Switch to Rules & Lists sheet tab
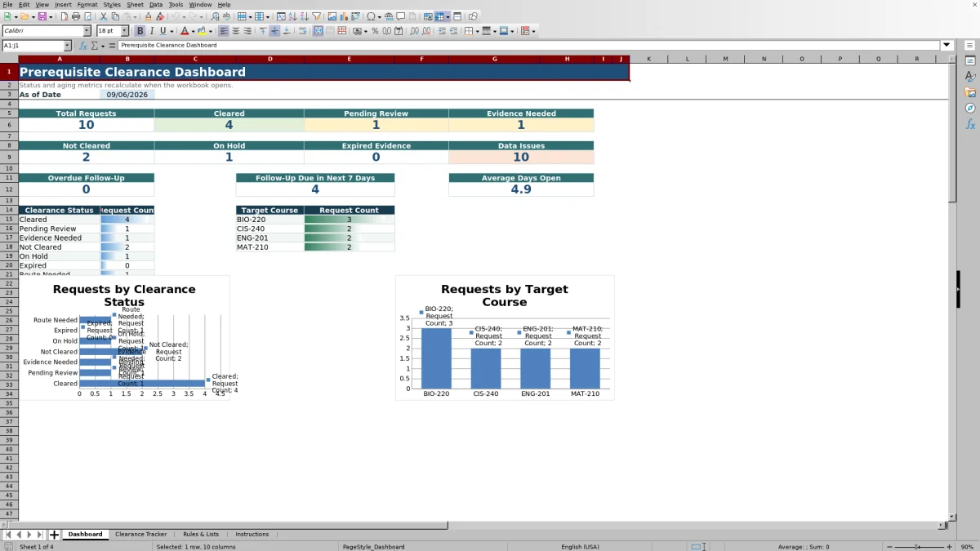 click(201, 534)
